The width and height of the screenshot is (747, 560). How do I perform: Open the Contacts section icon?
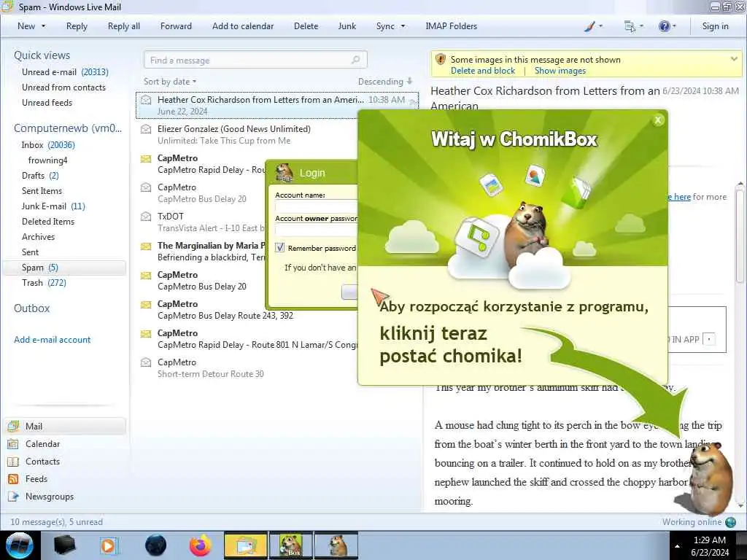tap(13, 462)
